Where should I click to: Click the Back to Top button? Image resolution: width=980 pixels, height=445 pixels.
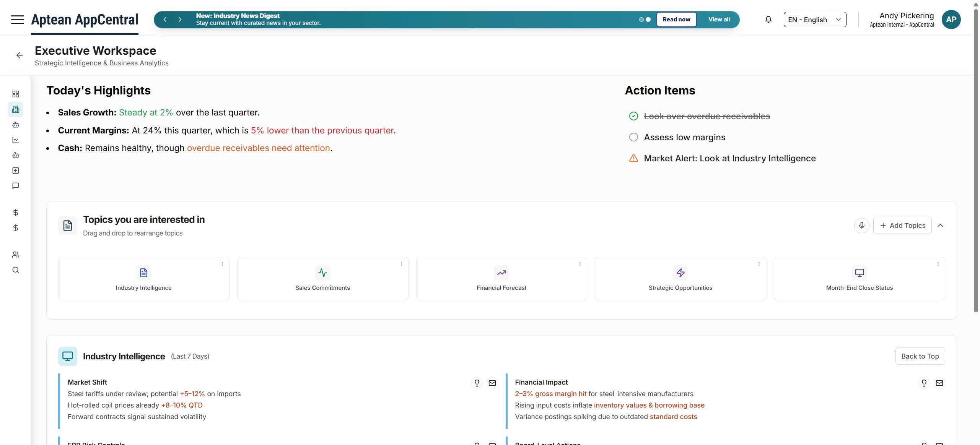[x=920, y=356]
